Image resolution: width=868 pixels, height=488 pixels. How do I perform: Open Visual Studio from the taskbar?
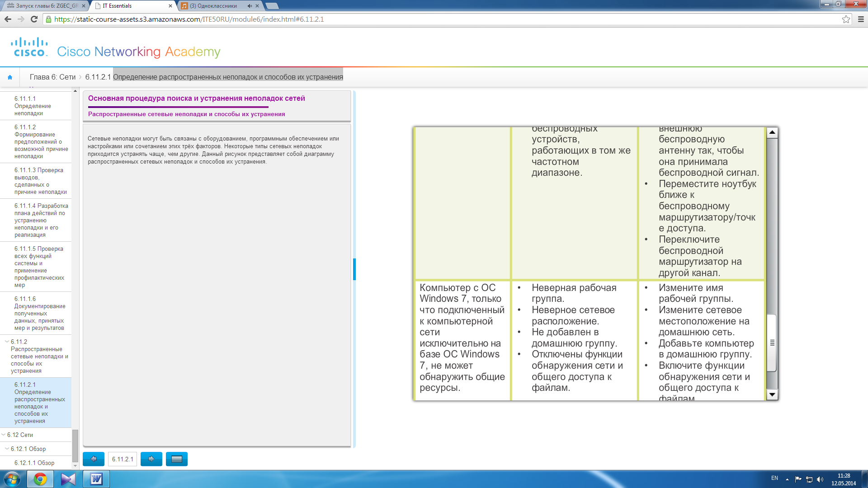68,479
